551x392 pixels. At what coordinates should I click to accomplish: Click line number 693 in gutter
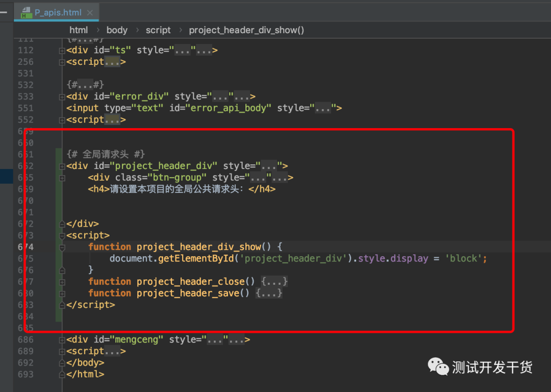coord(26,375)
